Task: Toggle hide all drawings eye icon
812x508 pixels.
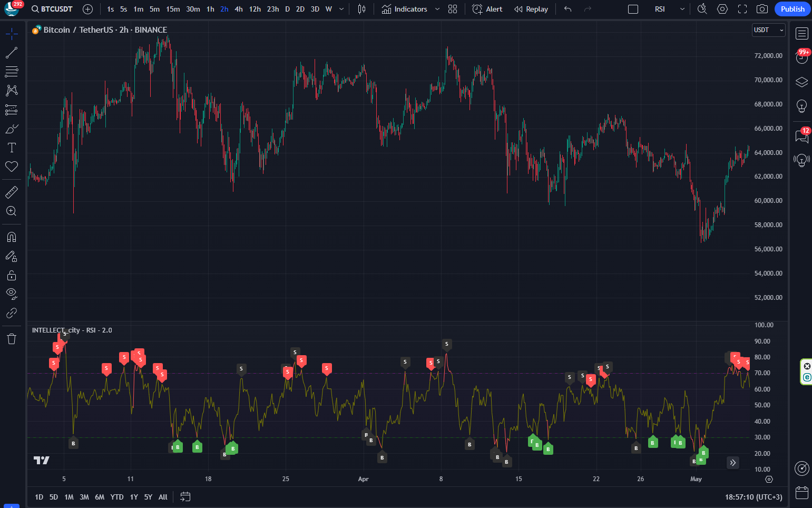Action: click(12, 293)
